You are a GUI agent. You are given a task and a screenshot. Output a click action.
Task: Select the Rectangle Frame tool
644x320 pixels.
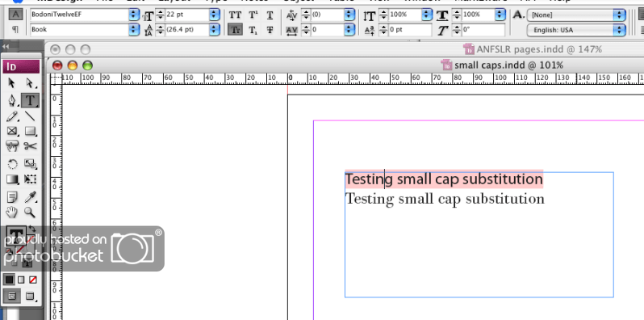click(x=11, y=131)
